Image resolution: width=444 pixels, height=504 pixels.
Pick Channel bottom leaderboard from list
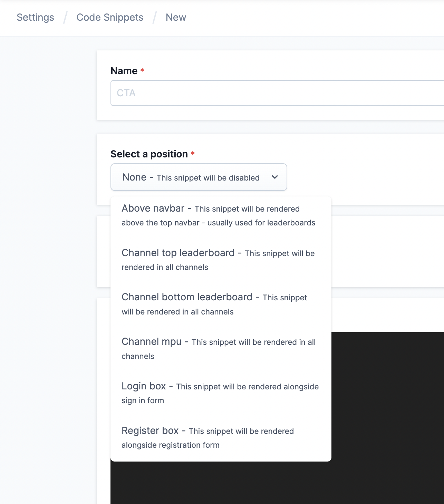tap(214, 304)
